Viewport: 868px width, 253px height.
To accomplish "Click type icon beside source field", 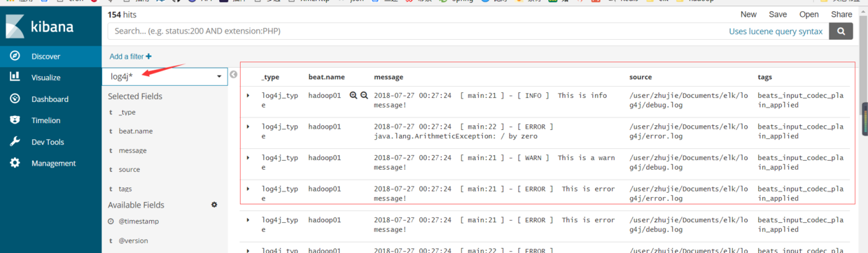I will point(111,170).
